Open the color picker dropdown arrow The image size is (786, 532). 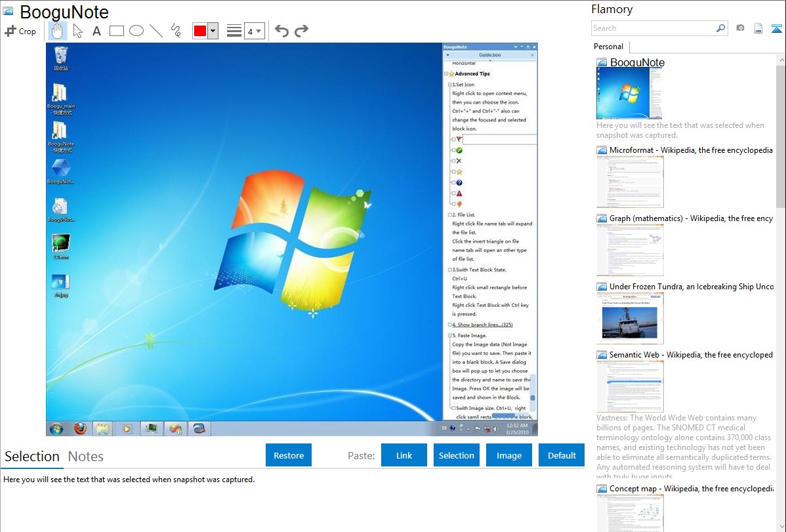pos(213,31)
